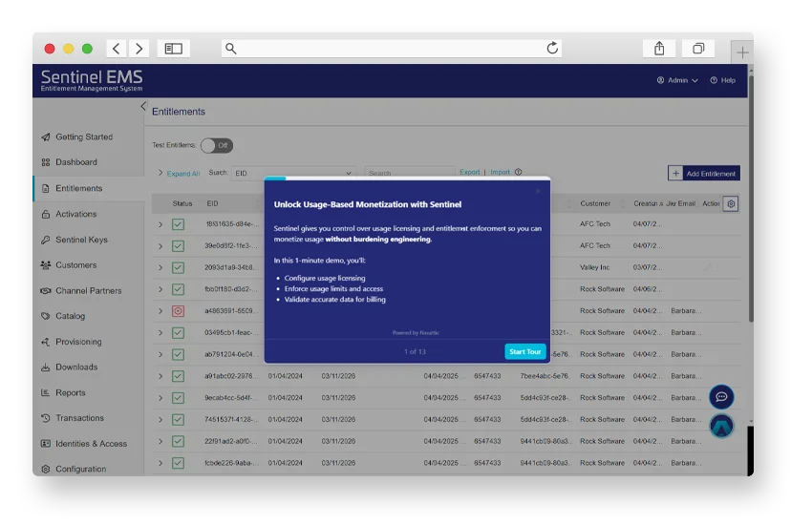Close the tour popup with X
The height and width of the screenshot is (525, 812).
pos(538,191)
